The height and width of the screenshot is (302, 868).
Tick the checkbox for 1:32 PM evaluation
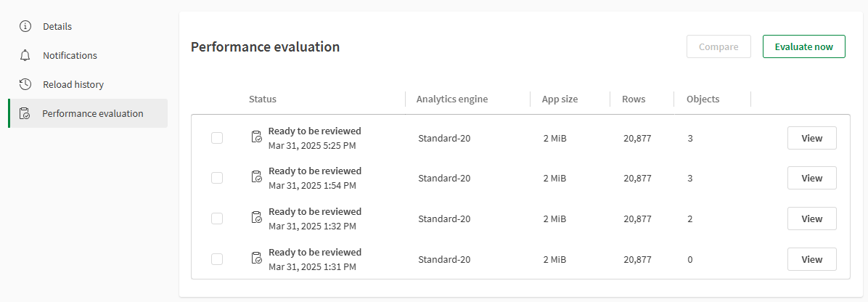point(217,219)
